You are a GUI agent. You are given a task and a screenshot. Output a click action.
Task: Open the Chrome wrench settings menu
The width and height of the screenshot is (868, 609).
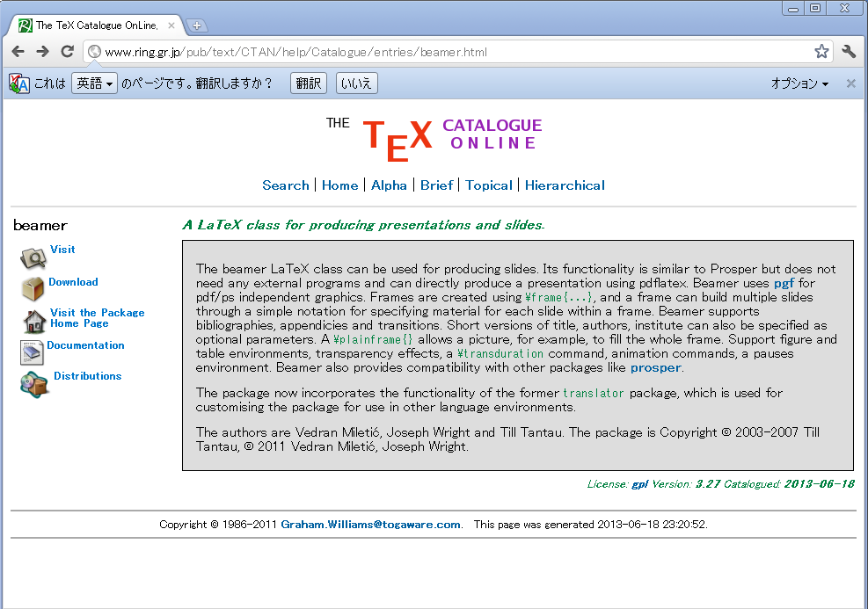point(849,52)
